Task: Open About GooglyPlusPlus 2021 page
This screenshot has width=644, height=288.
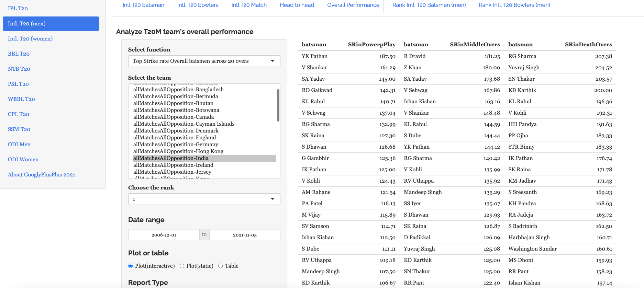Action: tap(42, 175)
